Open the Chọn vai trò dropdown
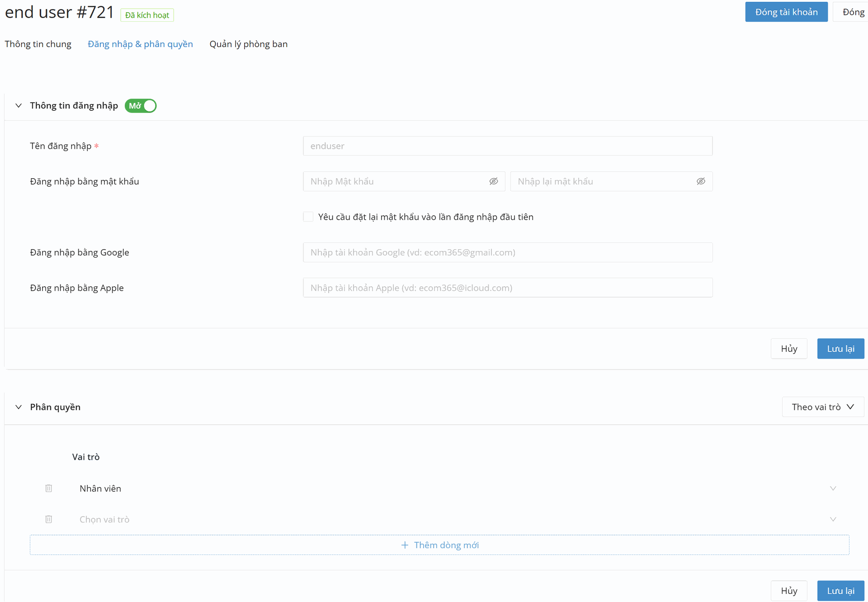Image resolution: width=868 pixels, height=602 pixels. (x=833, y=519)
